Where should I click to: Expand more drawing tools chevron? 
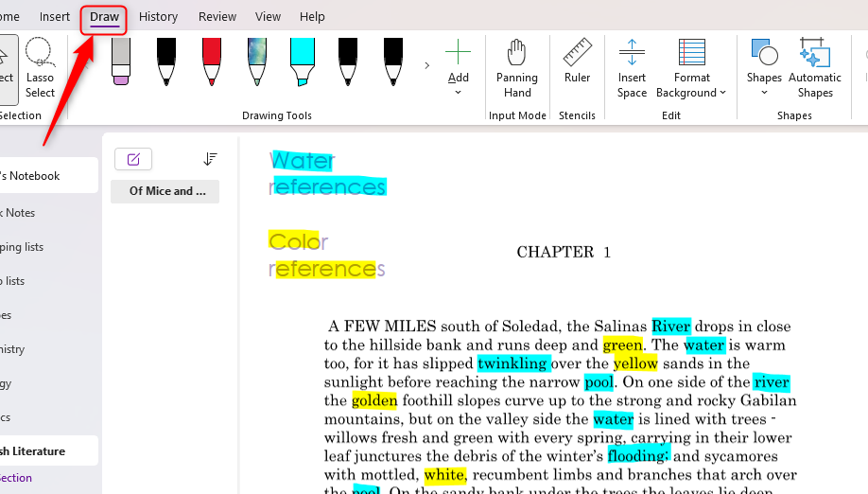[426, 65]
